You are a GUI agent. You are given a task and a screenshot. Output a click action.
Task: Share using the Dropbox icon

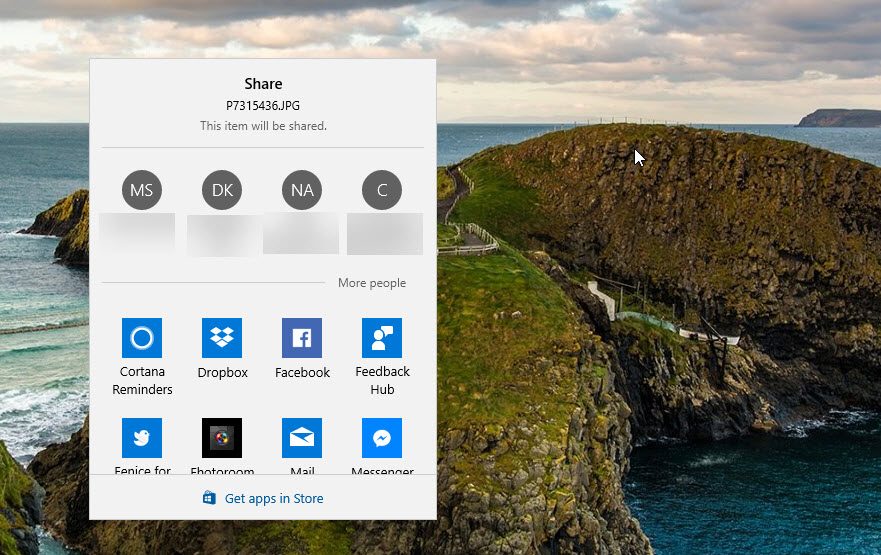pos(222,338)
